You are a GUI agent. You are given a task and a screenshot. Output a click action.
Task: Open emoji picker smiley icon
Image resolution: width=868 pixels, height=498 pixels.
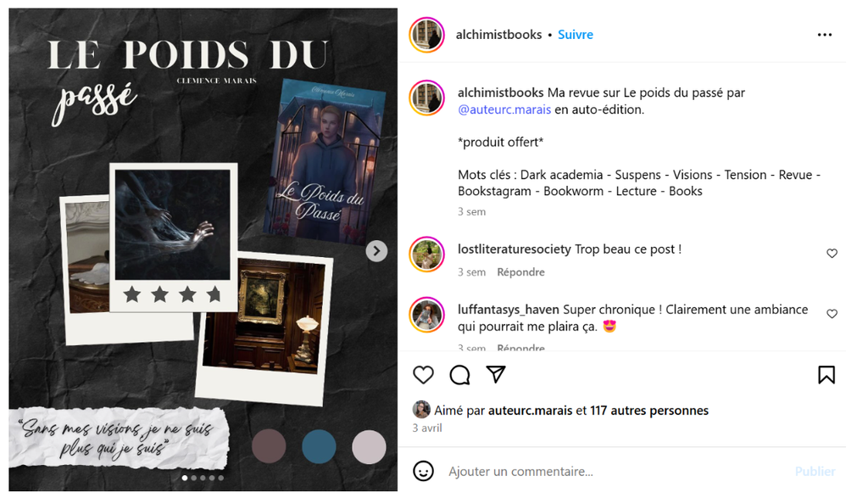[424, 472]
